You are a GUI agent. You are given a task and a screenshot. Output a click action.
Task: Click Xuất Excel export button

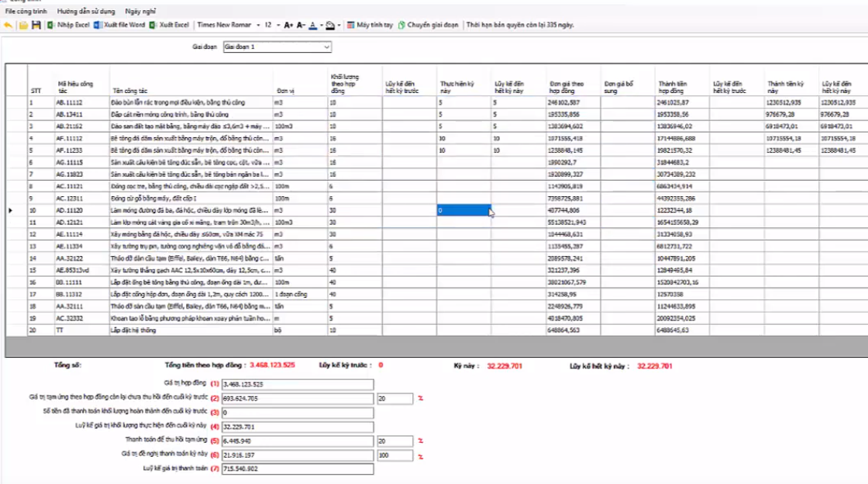pyautogui.click(x=169, y=26)
